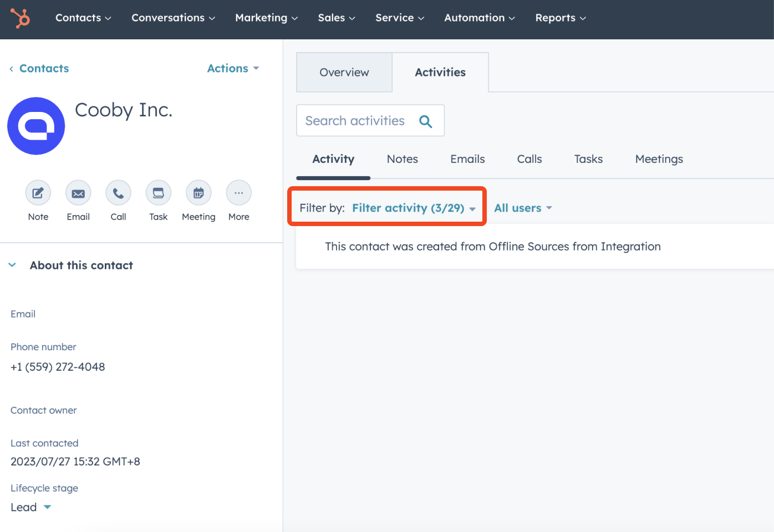Open the Reports navigation menu
Image resolution: width=774 pixels, height=532 pixels.
(x=561, y=18)
